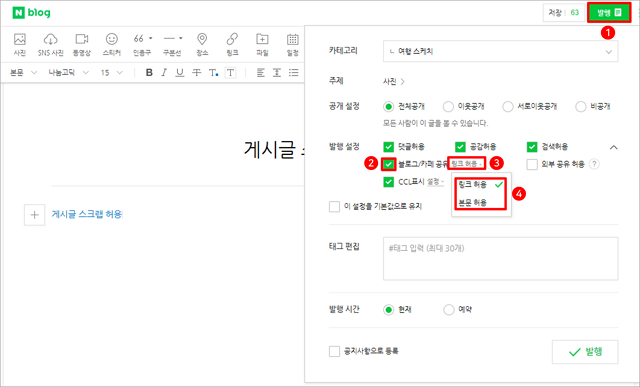Open the line spacing tool
Viewport: 640px width, 387px height.
[x=277, y=73]
